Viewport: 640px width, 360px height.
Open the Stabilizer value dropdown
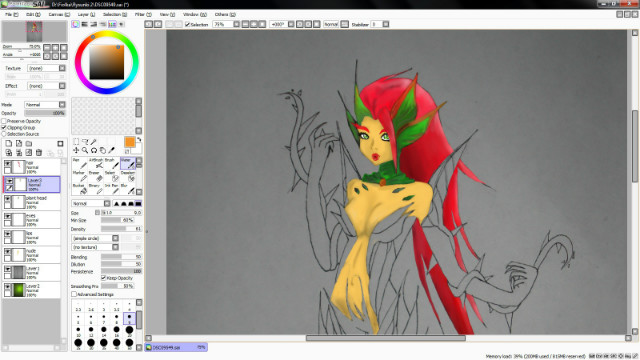click(386, 24)
